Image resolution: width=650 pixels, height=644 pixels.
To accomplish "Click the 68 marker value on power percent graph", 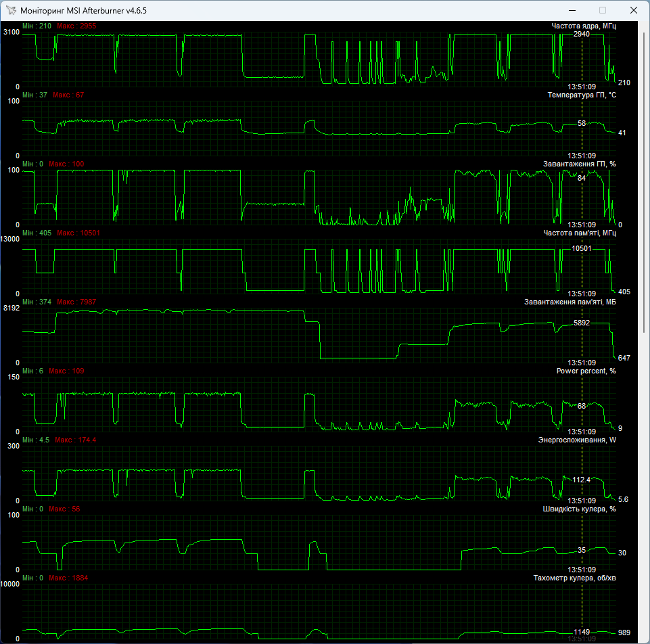I will [582, 406].
